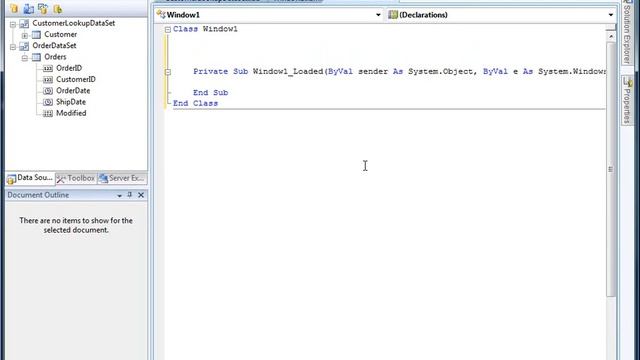Select the OrderID field
640x360 pixels.
tap(69, 68)
